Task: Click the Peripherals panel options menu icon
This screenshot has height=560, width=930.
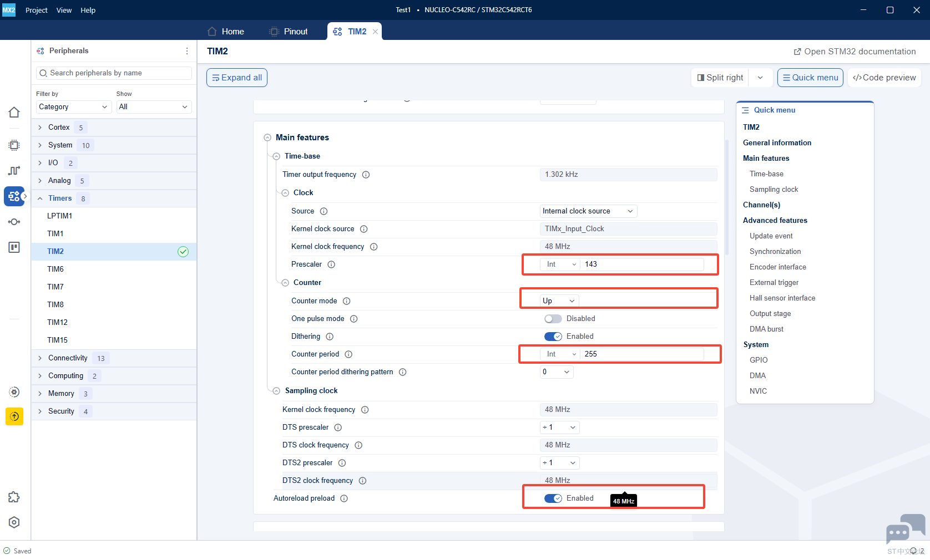Action: pos(187,51)
